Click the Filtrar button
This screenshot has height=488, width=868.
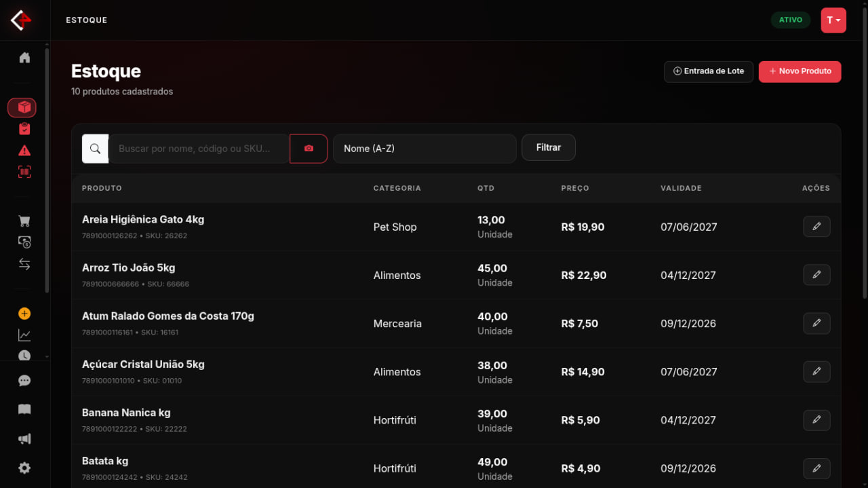click(549, 147)
